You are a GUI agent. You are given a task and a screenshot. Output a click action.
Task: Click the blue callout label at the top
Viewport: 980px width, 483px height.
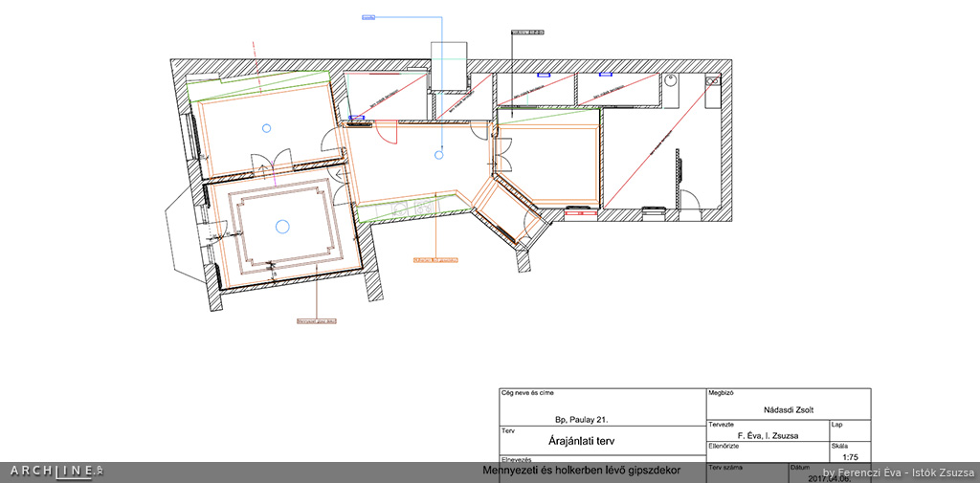pyautogui.click(x=368, y=17)
